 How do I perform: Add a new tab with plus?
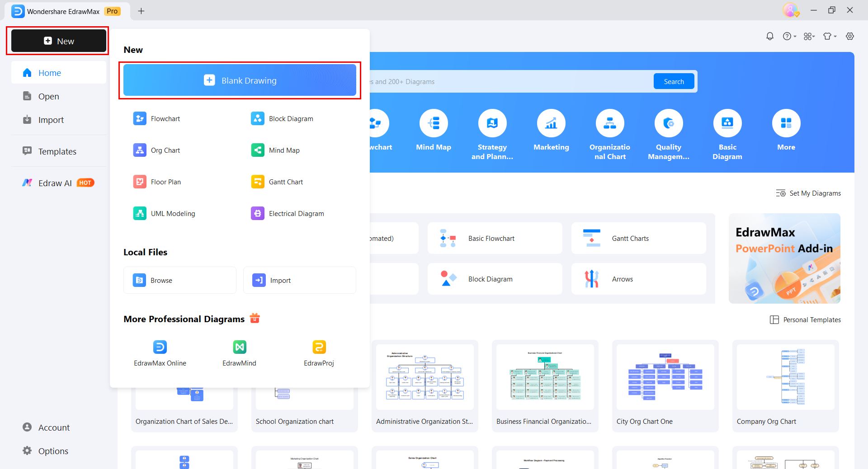coord(141,11)
